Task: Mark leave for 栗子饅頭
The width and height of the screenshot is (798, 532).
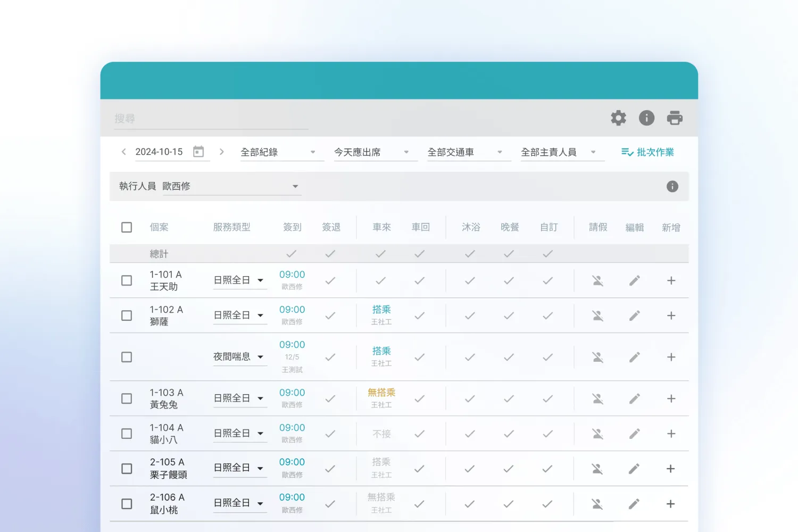Action: pos(597,469)
